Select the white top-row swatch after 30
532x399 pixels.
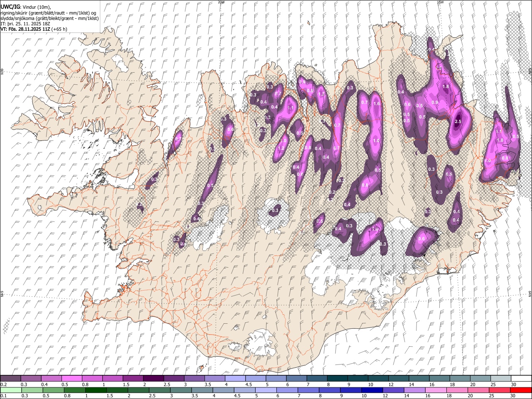(x=521, y=378)
